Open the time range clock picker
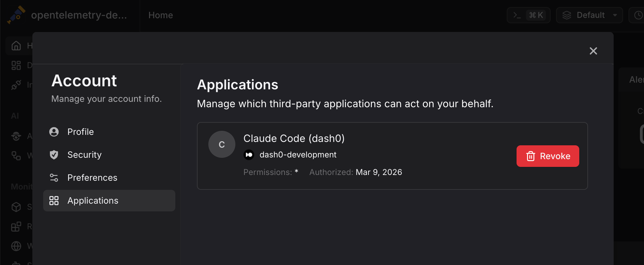Image resolution: width=644 pixels, height=265 pixels. click(638, 15)
